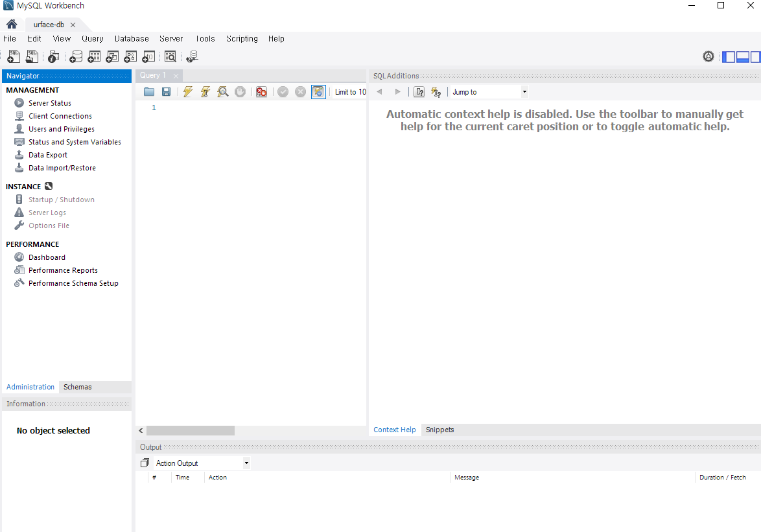Open Data Import/Restore
Screen dimensions: 761x532
pyautogui.click(x=62, y=168)
